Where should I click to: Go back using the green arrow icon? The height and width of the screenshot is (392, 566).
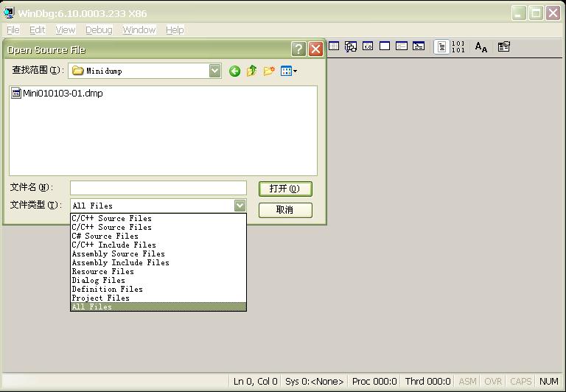point(234,71)
